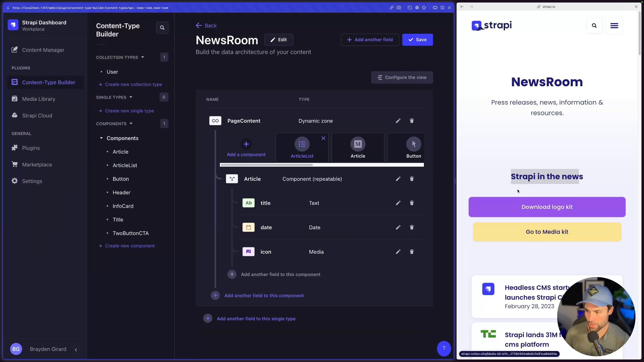Image resolution: width=644 pixels, height=362 pixels.
Task: Click the plus icon to add a component
Action: tap(246, 144)
